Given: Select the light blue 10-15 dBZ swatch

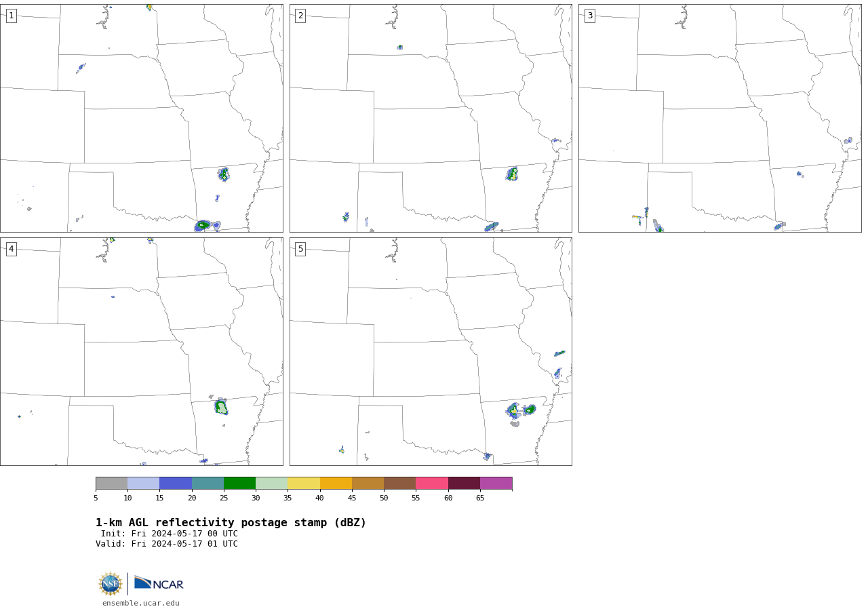Looking at the screenshot, I should pyautogui.click(x=143, y=484).
